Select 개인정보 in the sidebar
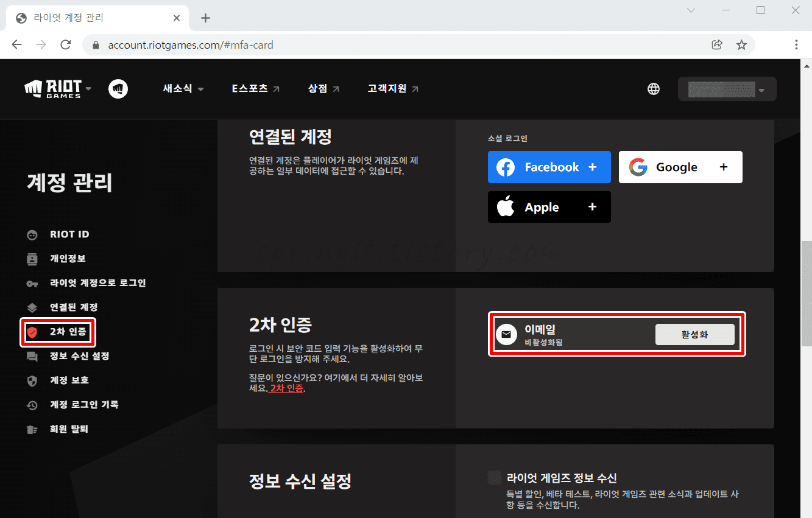 point(68,259)
